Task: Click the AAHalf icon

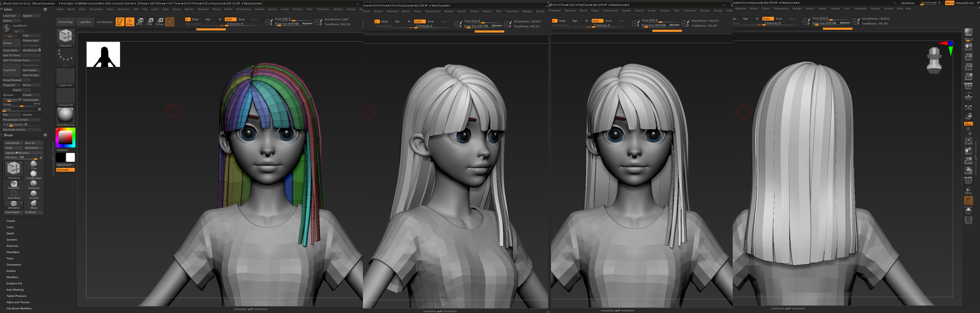Action: [x=968, y=76]
